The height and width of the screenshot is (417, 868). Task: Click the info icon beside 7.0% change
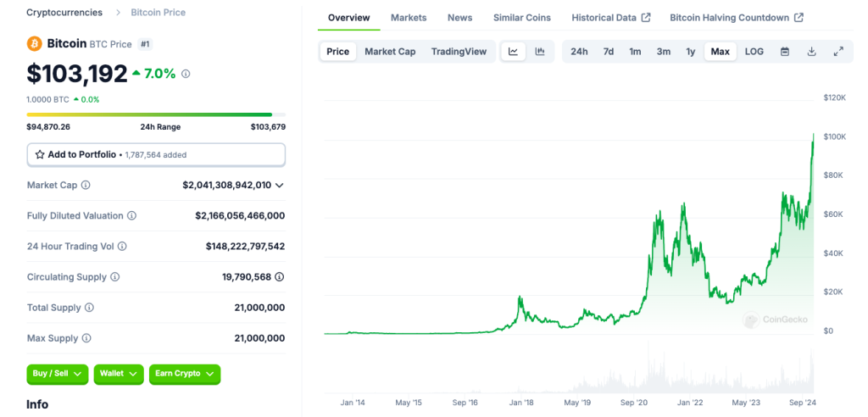coord(186,74)
